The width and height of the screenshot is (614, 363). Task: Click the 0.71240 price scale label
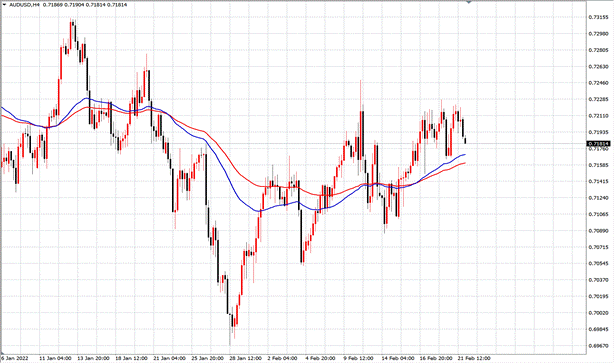pyautogui.click(x=598, y=198)
